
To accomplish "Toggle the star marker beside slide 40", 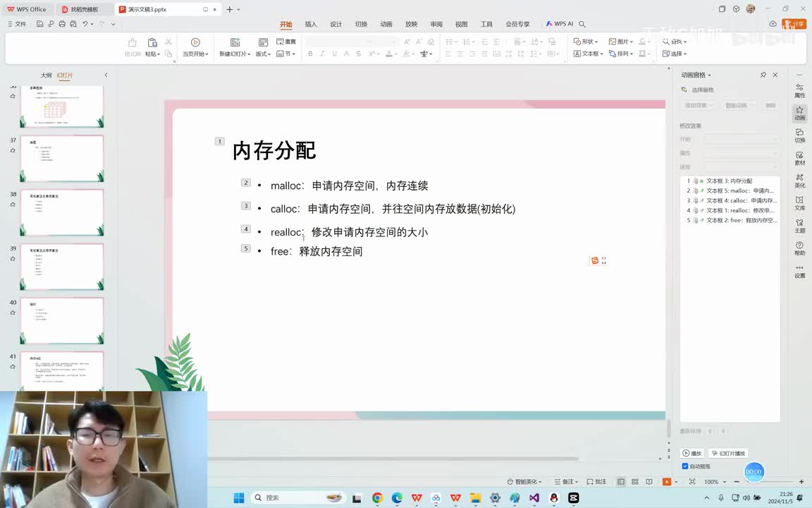I will [13, 313].
